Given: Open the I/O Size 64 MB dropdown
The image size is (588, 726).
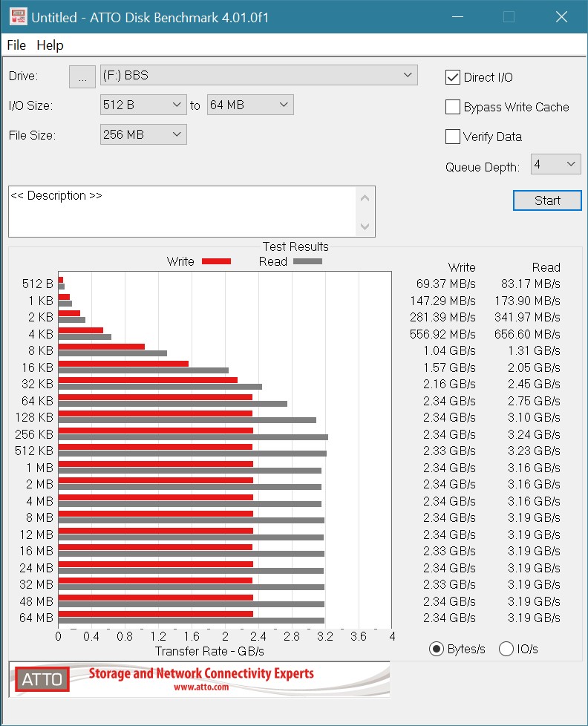Looking at the screenshot, I should 250,105.
